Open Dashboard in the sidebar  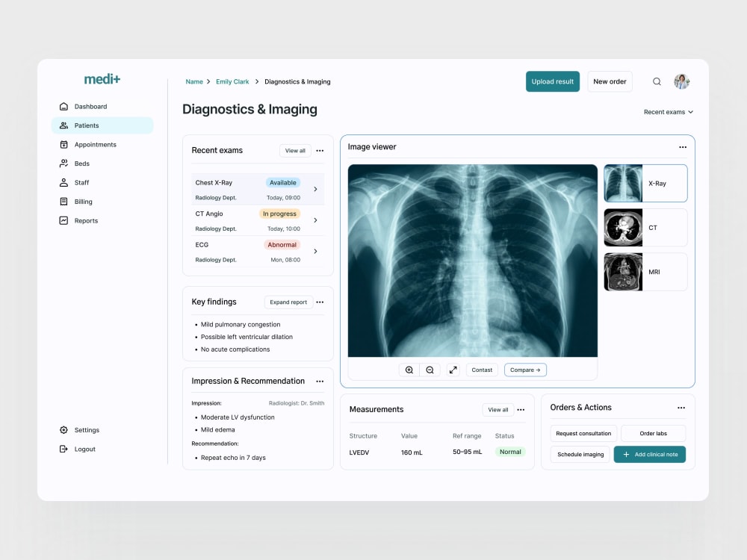coord(102,106)
